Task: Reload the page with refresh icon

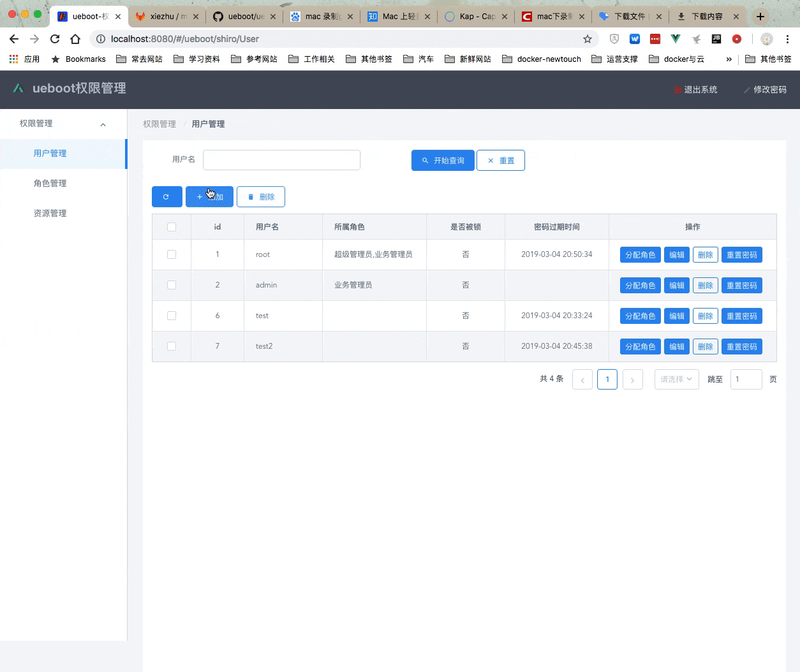Action: point(55,39)
